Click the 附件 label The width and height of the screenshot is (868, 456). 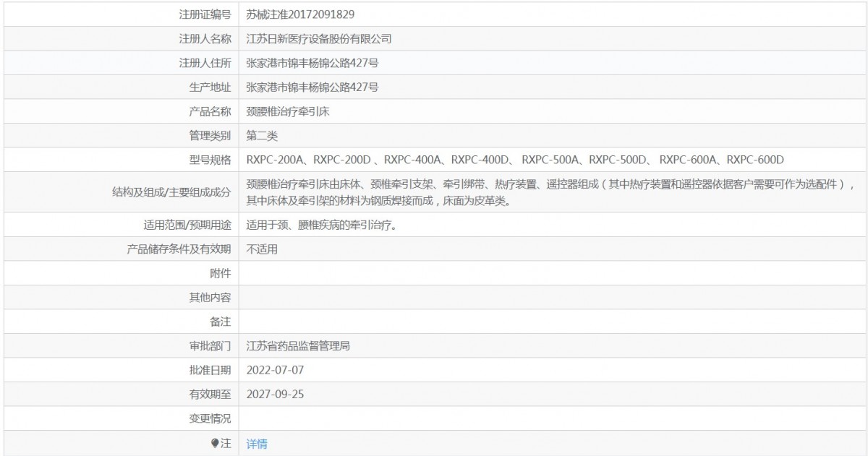tap(220, 272)
